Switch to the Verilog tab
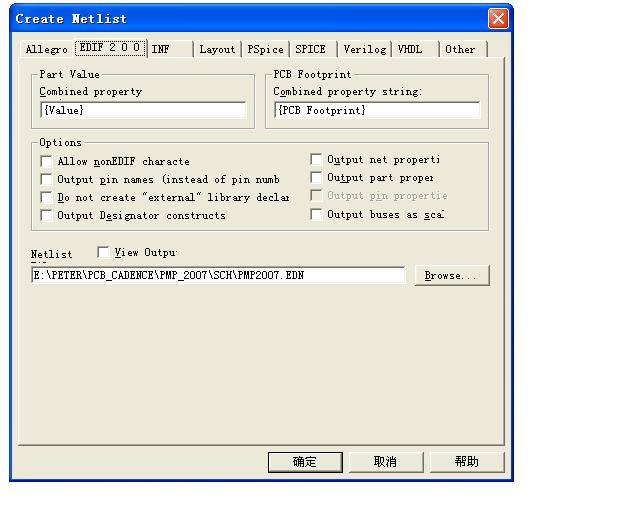 pyautogui.click(x=364, y=49)
